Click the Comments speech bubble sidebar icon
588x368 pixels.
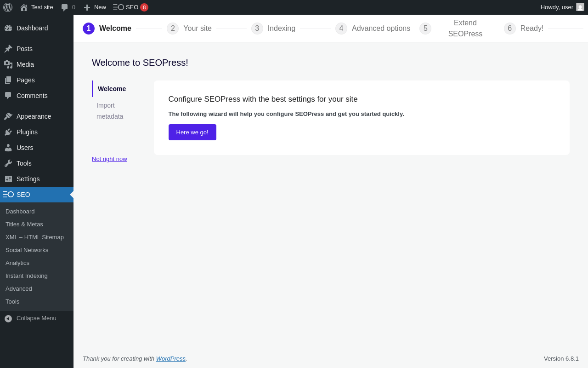(8, 96)
